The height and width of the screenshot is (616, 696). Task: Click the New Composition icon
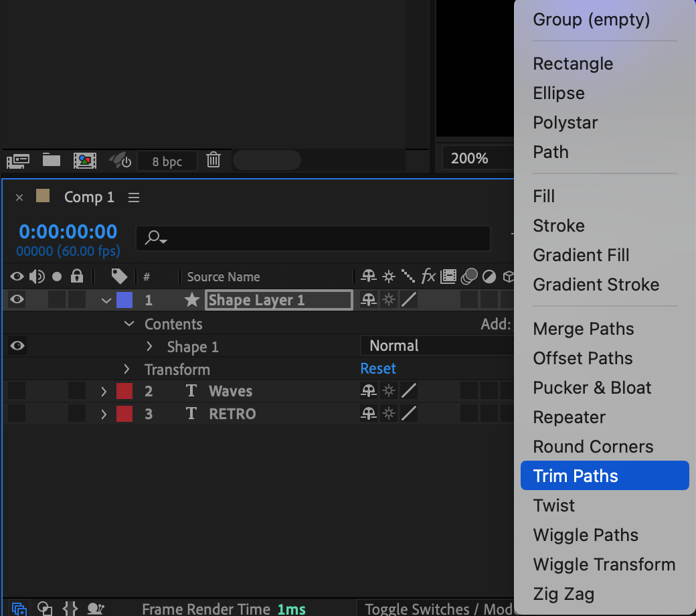[x=85, y=161]
